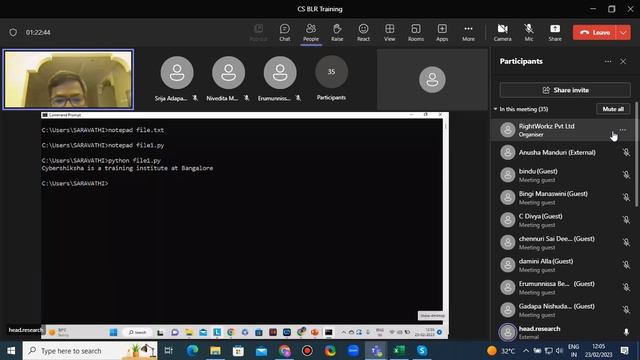Viewport: 640px width, 360px height.
Task: Click the participants list scrollbar
Action: [x=637, y=154]
